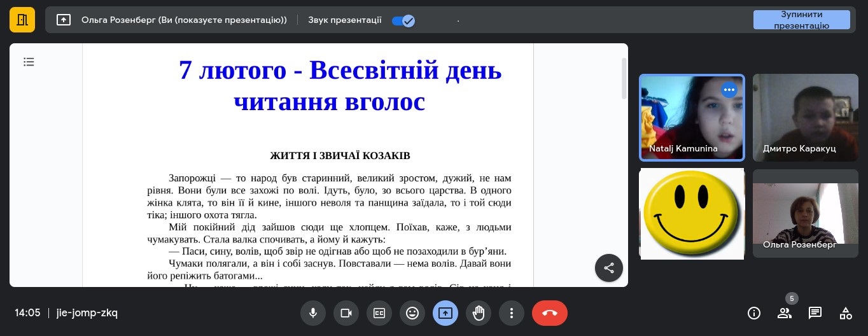Turn on closed captions
Viewport: 868px width, 336px height.
[379, 313]
